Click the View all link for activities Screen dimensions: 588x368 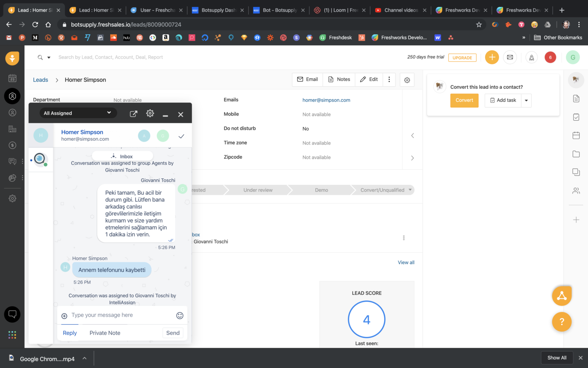pos(406,262)
